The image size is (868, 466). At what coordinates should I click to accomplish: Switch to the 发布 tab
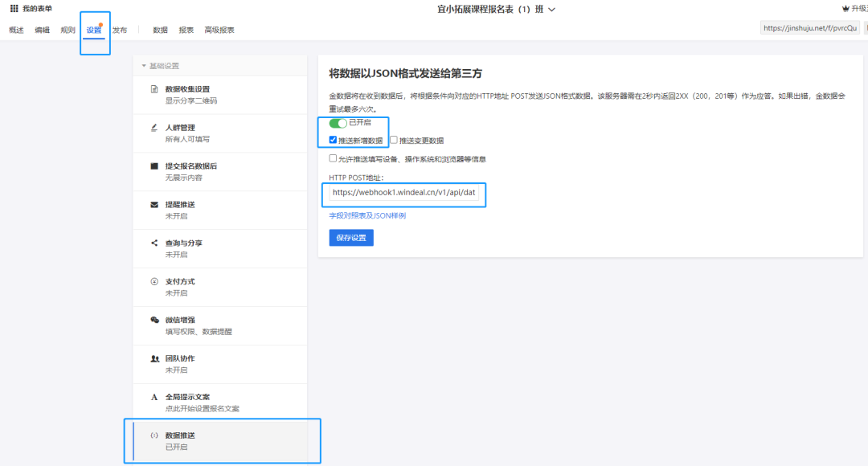tap(120, 30)
